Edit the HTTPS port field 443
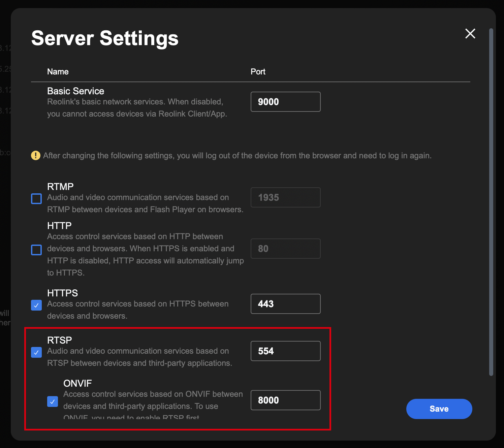Image resolution: width=504 pixels, height=448 pixels. 285,304
